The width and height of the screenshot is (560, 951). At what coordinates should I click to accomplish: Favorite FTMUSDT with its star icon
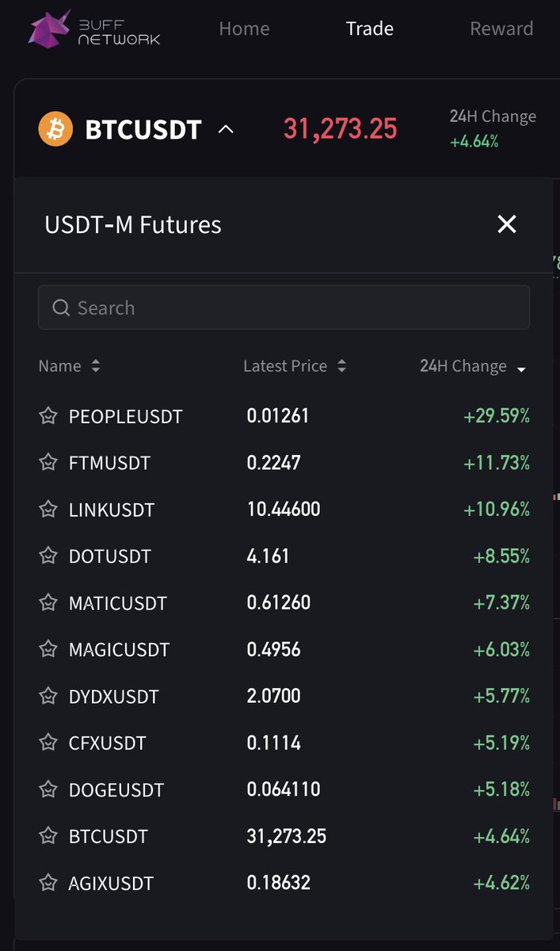48,462
